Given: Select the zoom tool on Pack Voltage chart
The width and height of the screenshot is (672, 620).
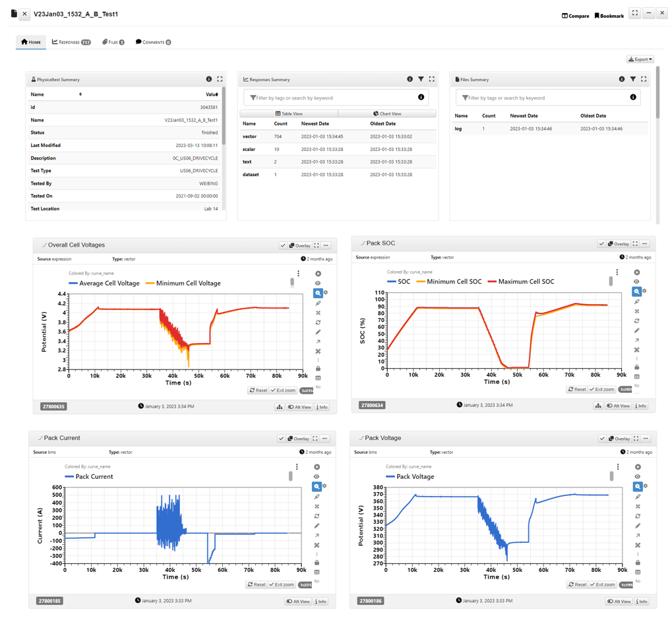Looking at the screenshot, I should point(638,486).
